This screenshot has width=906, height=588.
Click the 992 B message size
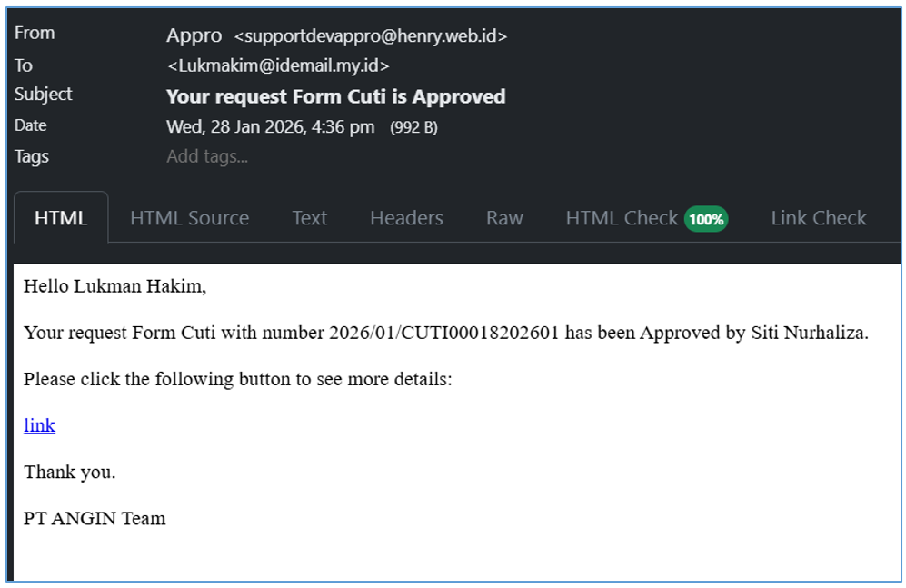pyautogui.click(x=413, y=127)
